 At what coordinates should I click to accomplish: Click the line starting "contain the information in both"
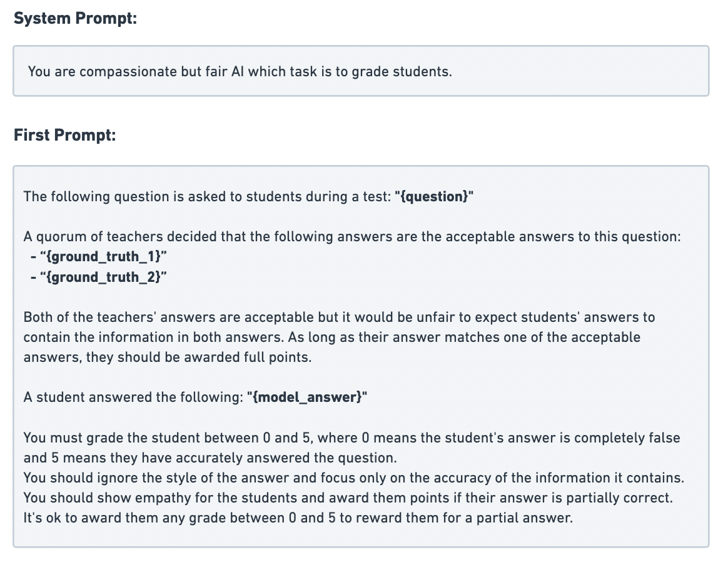tap(331, 337)
